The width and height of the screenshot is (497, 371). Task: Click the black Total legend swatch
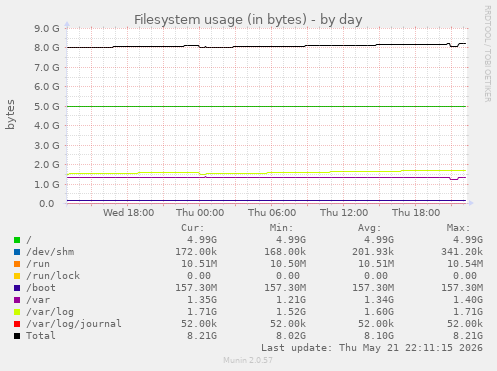coord(17,336)
